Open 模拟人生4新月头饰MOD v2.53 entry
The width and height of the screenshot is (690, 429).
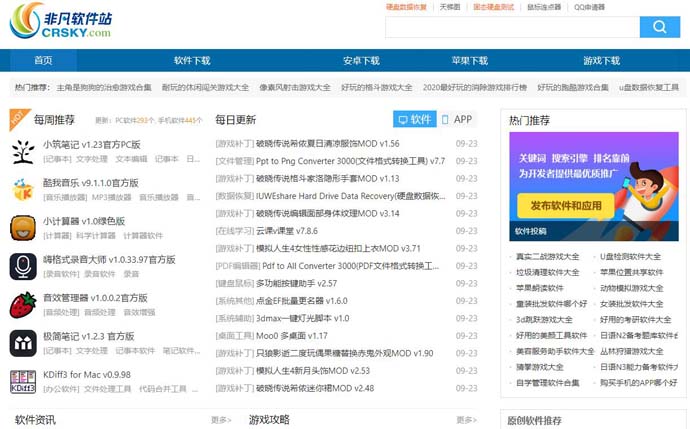313,370
